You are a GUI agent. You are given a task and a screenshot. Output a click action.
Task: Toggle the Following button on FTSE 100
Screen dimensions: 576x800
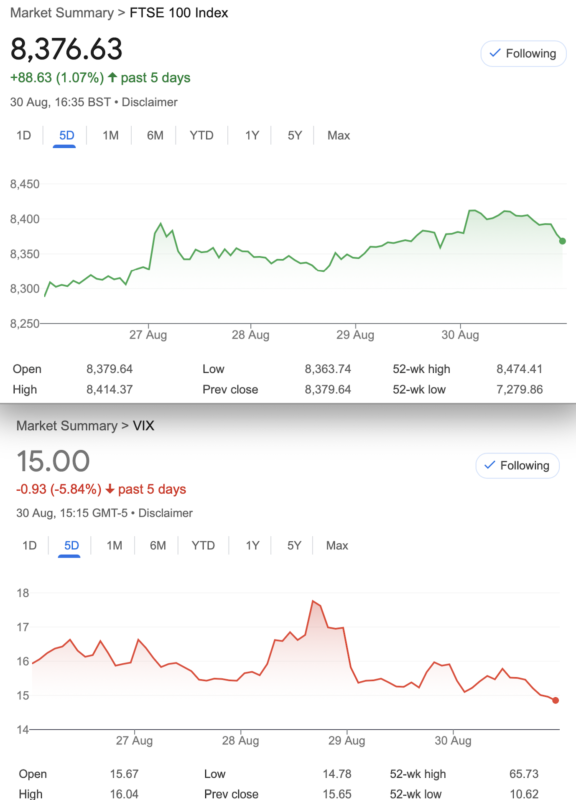(523, 54)
